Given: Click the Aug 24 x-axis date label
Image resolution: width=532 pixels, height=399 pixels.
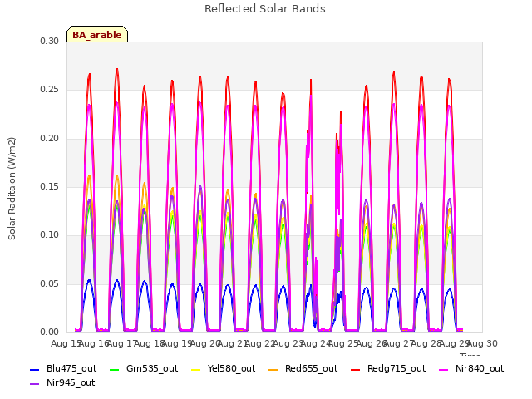Looking at the screenshot, I should tap(316, 343).
